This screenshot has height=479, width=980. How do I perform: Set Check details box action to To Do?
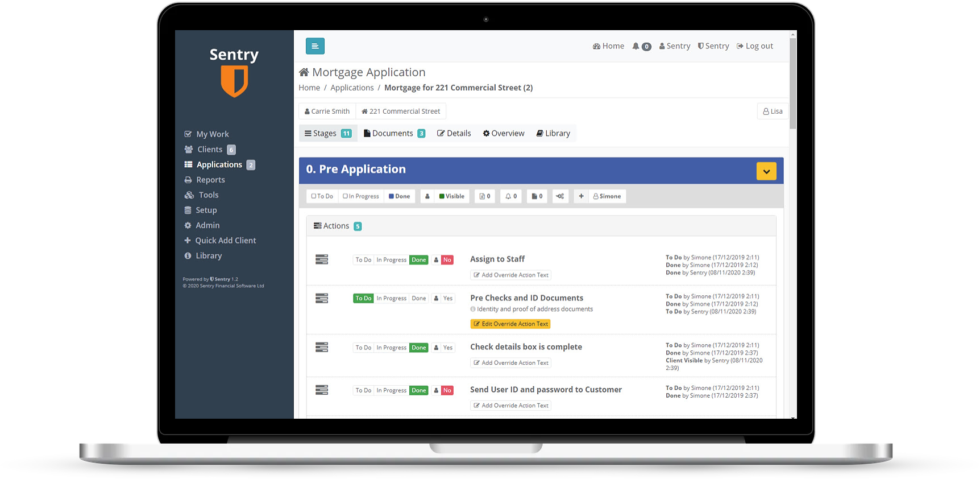coord(363,348)
